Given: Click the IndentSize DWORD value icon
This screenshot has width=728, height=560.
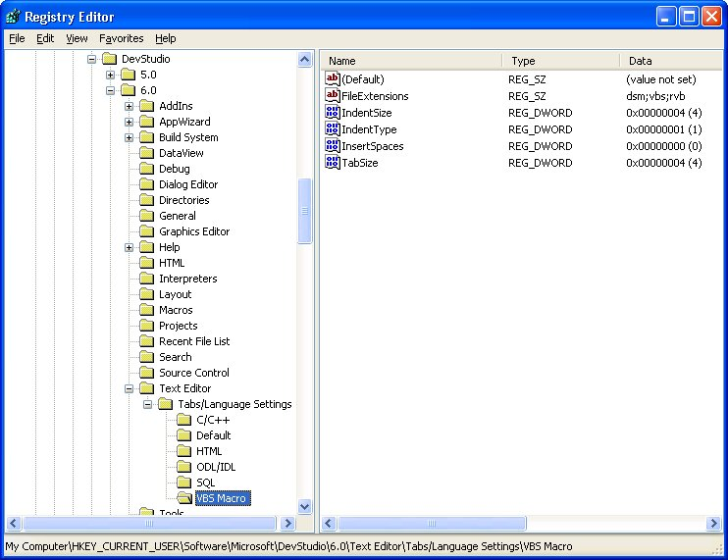Looking at the screenshot, I should coord(333,112).
